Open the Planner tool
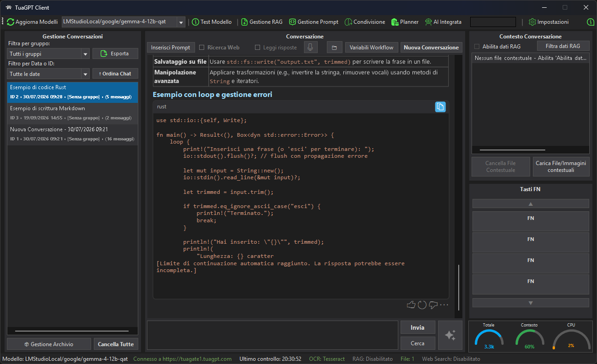This screenshot has width=597, height=364. click(405, 22)
